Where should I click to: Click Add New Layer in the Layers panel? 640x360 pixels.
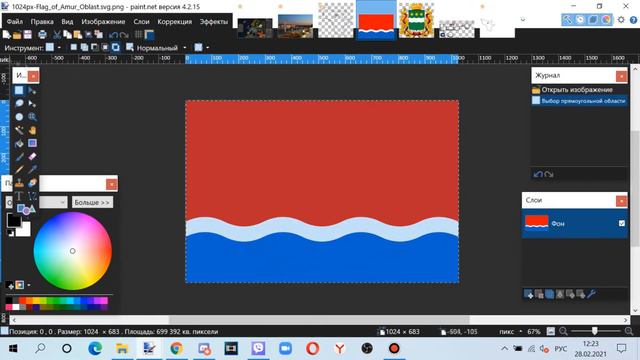point(529,294)
